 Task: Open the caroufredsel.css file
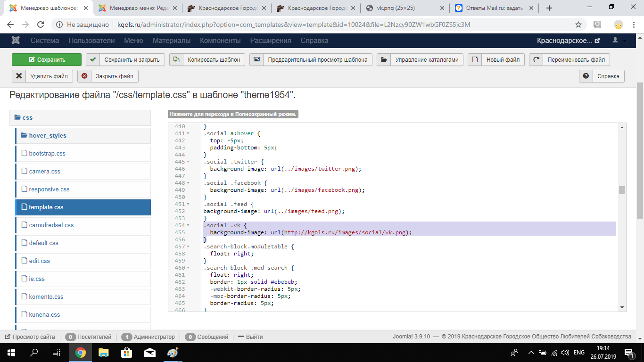point(83,225)
